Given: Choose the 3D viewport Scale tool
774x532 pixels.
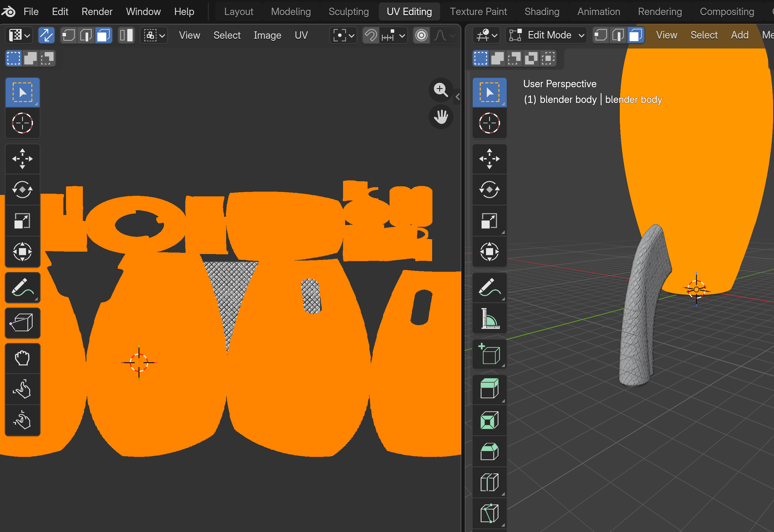Looking at the screenshot, I should pos(490,220).
